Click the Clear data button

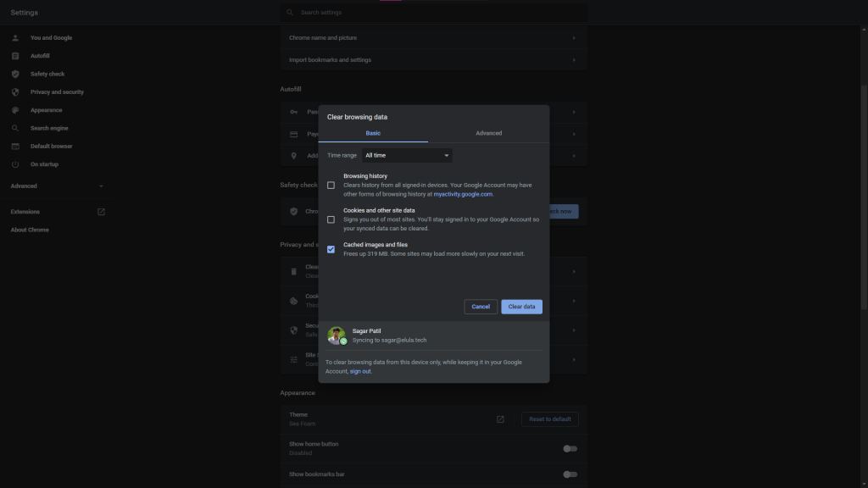521,307
